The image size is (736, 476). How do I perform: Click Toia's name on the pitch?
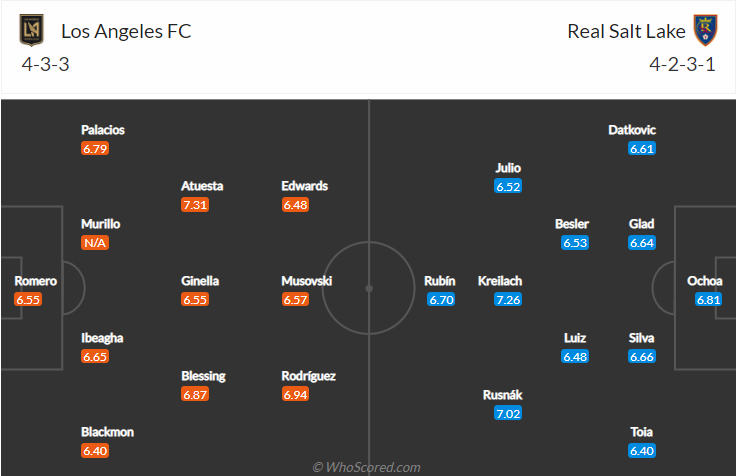(x=641, y=432)
